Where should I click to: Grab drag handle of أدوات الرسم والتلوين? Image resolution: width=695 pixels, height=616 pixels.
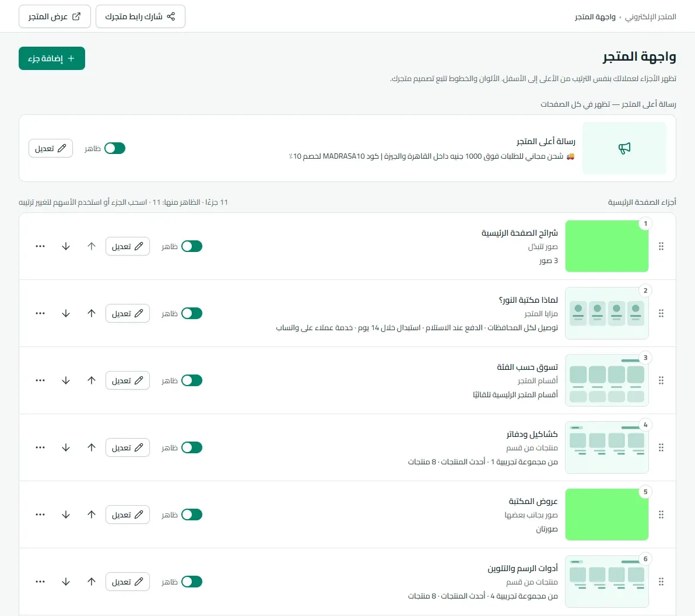click(661, 582)
